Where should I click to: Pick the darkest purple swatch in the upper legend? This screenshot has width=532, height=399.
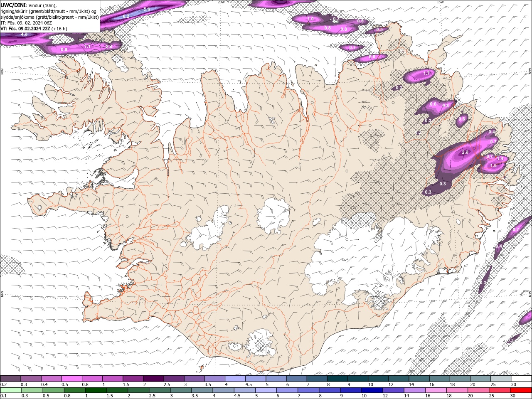[153, 379]
